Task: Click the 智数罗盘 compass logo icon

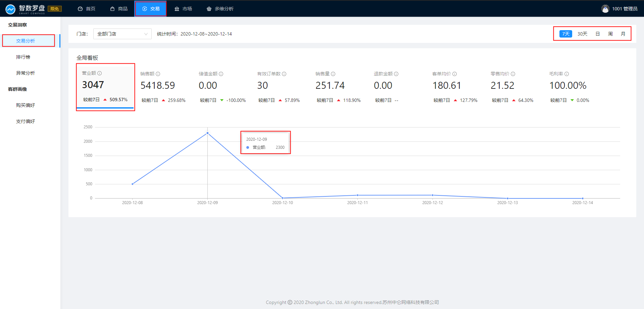Action: tap(10, 9)
